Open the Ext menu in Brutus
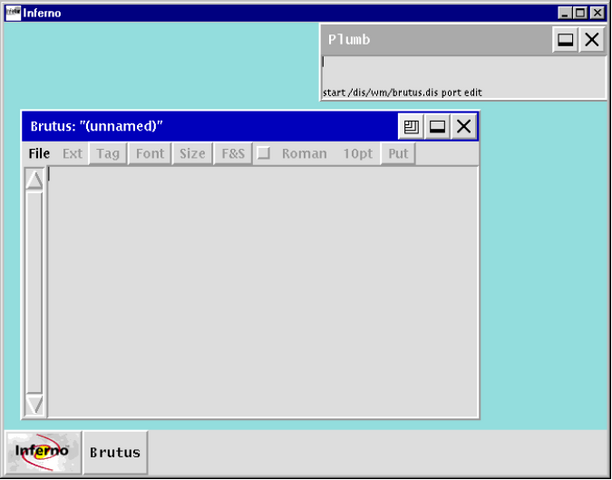The image size is (612, 480). (73, 154)
